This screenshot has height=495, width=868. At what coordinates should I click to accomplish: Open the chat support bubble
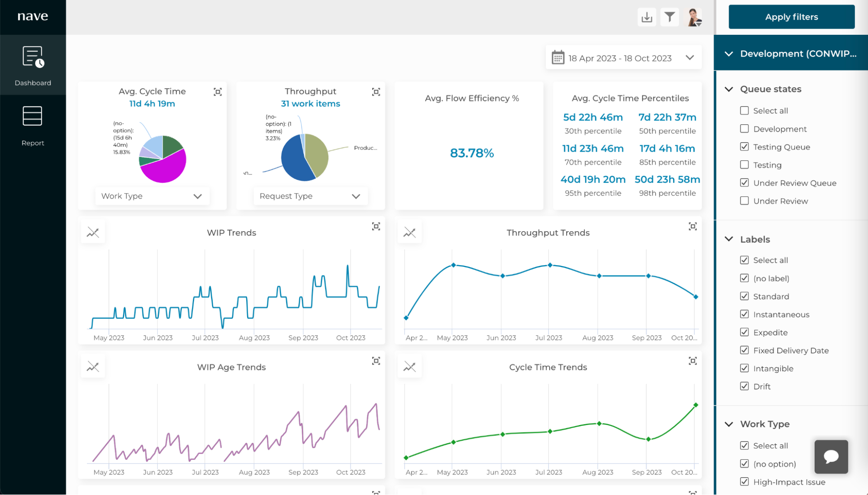point(831,456)
